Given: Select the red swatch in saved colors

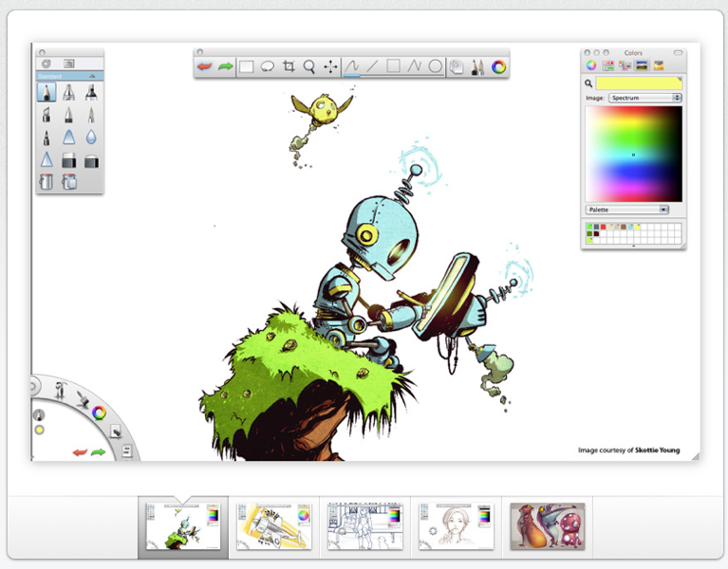Looking at the screenshot, I should tap(603, 227).
